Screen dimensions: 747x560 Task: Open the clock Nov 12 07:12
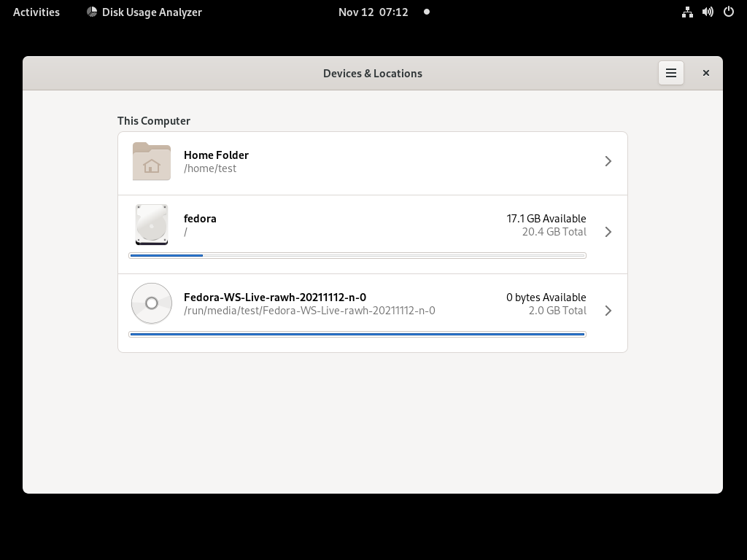373,12
